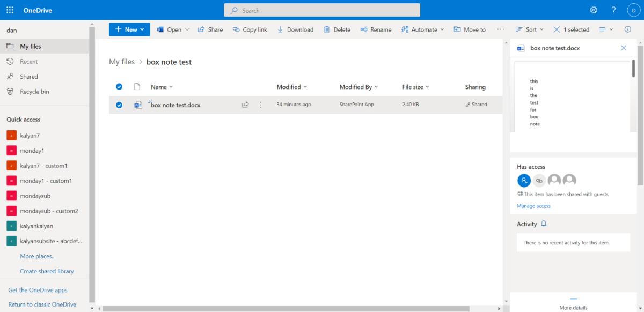
Task: Click Return to classic OneDrive
Action: coord(42,304)
